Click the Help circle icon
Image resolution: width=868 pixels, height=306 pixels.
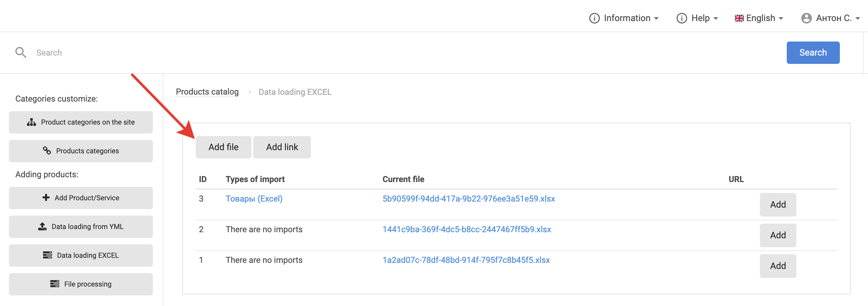(681, 18)
